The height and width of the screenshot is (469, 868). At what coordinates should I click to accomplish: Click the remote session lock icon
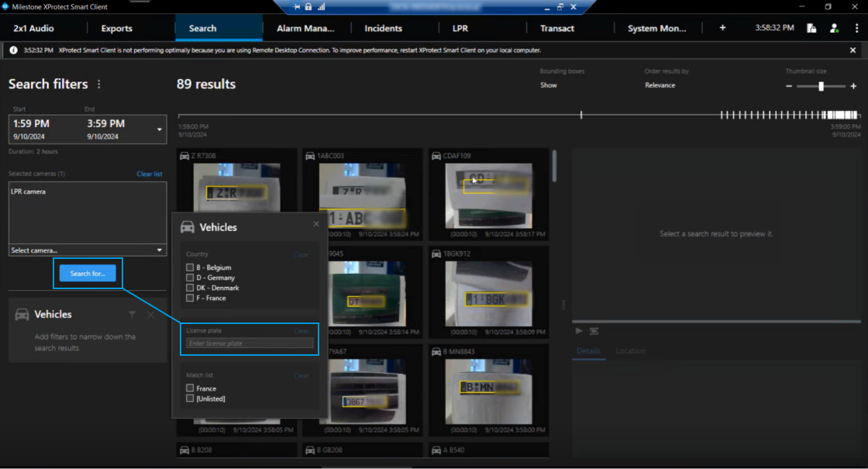click(308, 7)
